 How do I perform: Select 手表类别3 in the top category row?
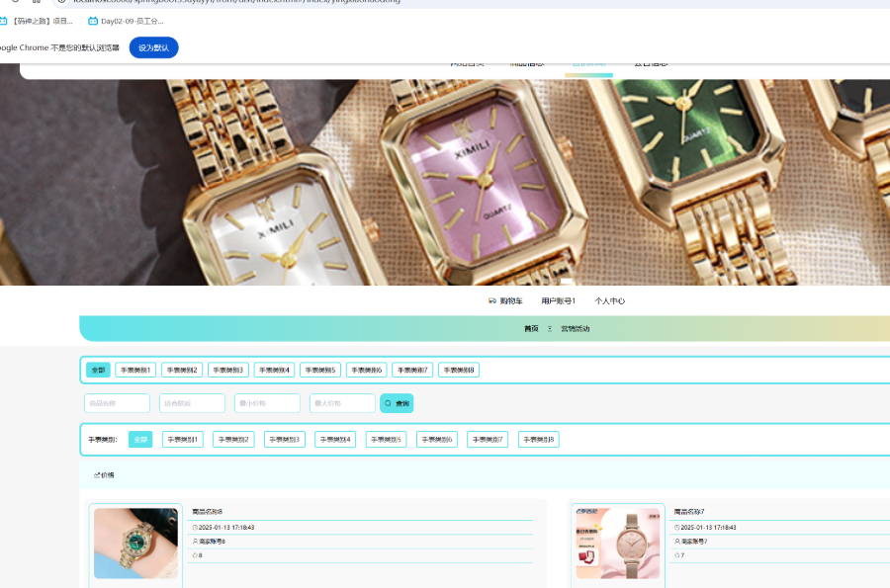pos(228,370)
